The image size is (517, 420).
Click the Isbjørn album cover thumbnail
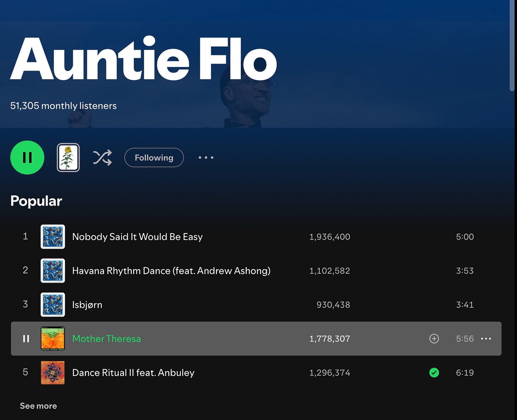53,305
